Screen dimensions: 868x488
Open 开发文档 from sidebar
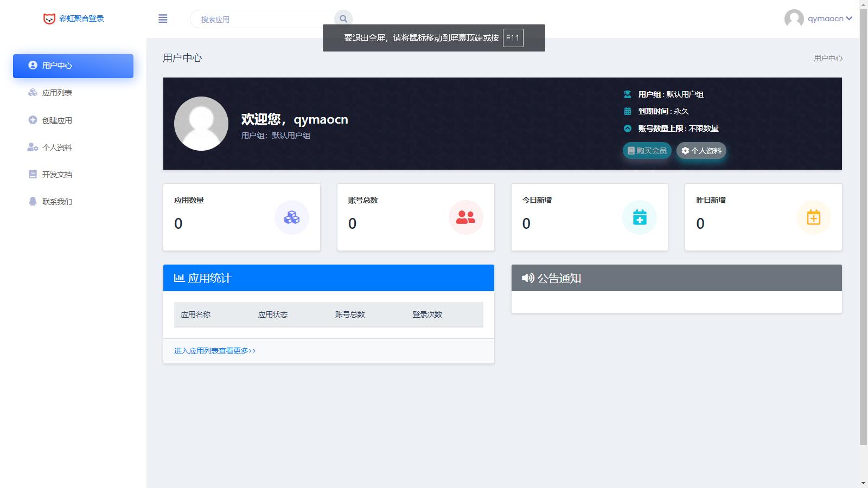coord(57,175)
